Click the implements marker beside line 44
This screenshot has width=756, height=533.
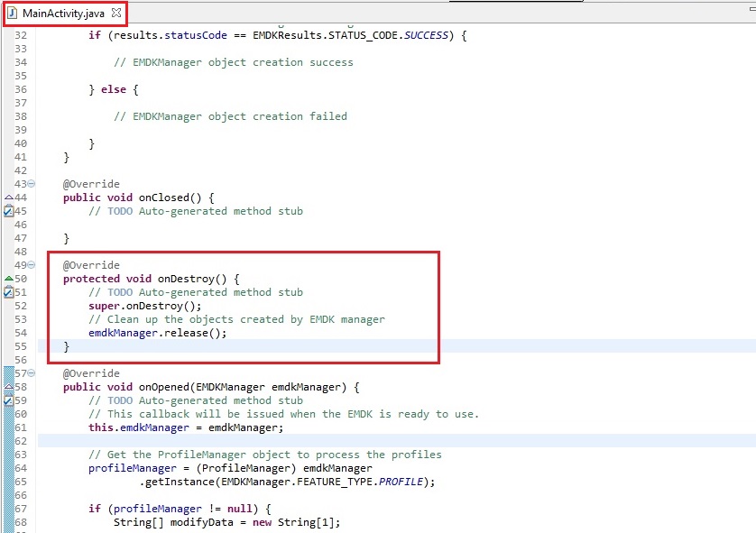coord(8,198)
